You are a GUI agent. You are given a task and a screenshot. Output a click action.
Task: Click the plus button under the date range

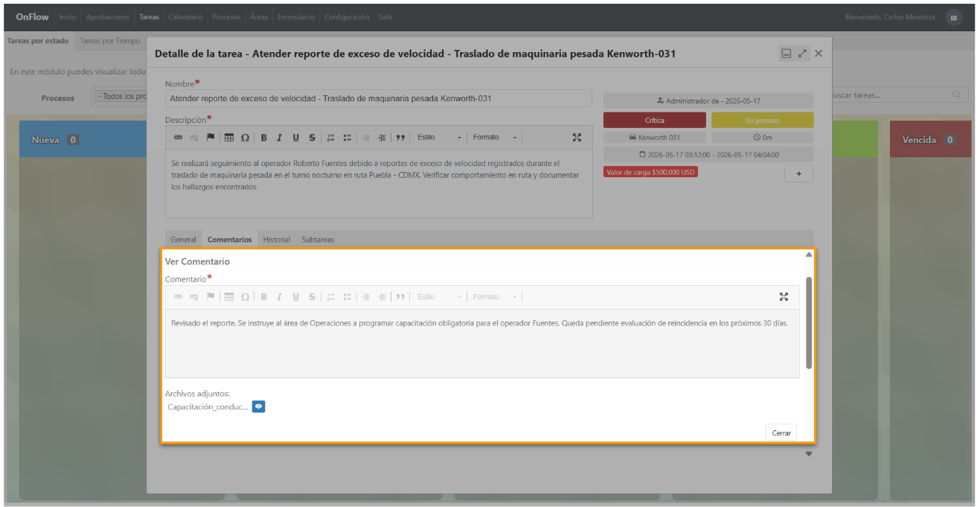tap(798, 173)
